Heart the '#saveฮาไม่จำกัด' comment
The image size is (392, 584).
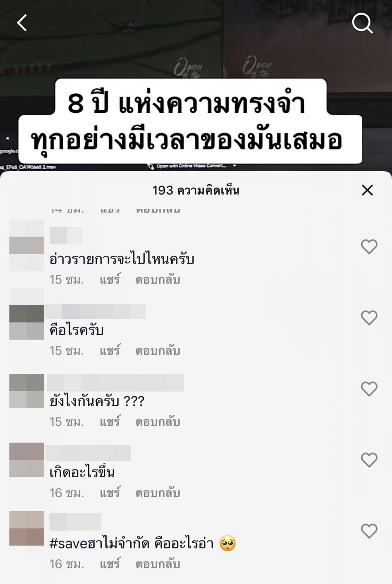pos(369,531)
